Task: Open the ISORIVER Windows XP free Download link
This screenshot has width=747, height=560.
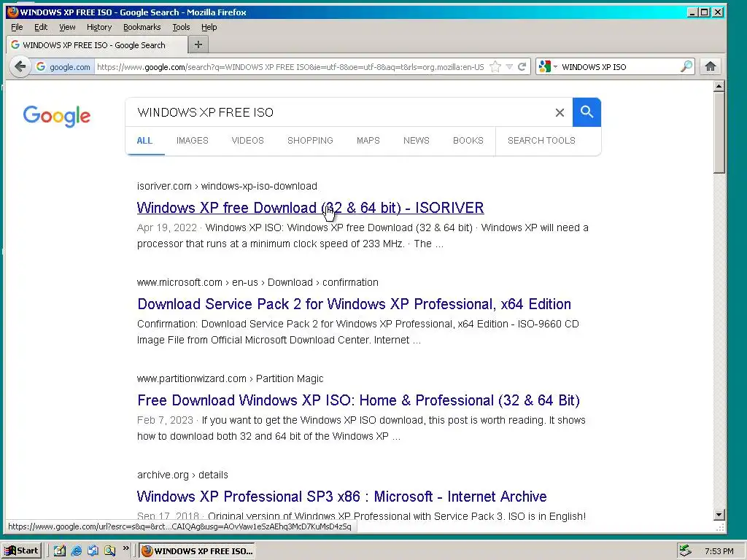Action: click(310, 208)
